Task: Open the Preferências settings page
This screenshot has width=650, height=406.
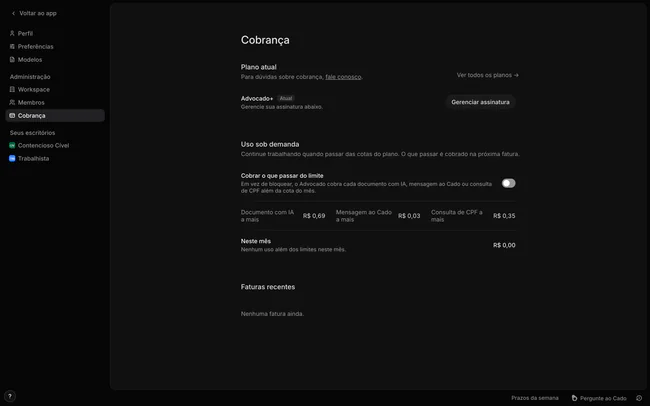Action: tap(55, 46)
